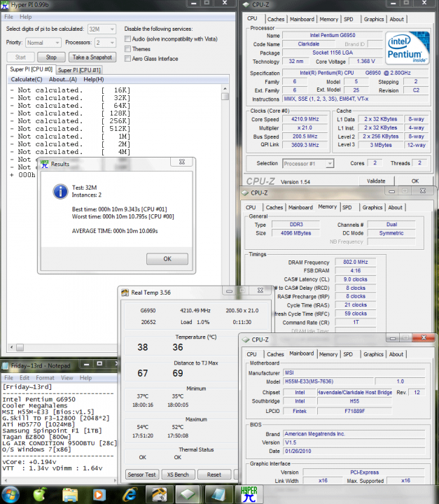
Task: Open Notepad Format menu
Action: pos(45,378)
